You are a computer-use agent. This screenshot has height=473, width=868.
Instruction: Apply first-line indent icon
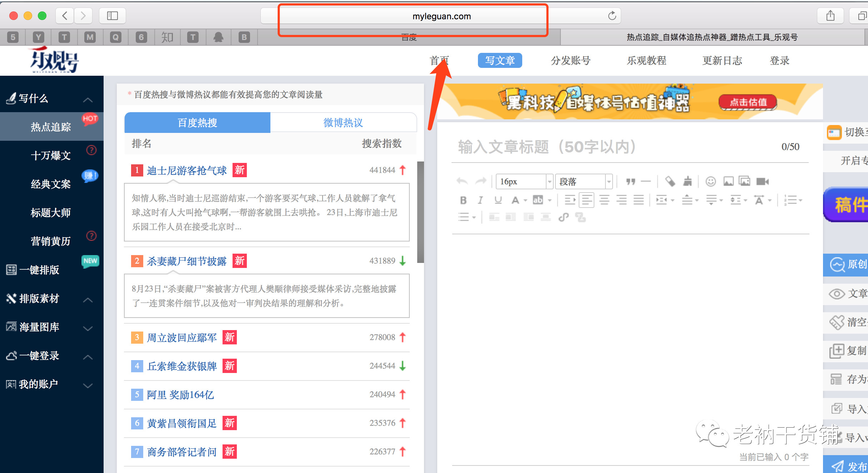pos(570,200)
